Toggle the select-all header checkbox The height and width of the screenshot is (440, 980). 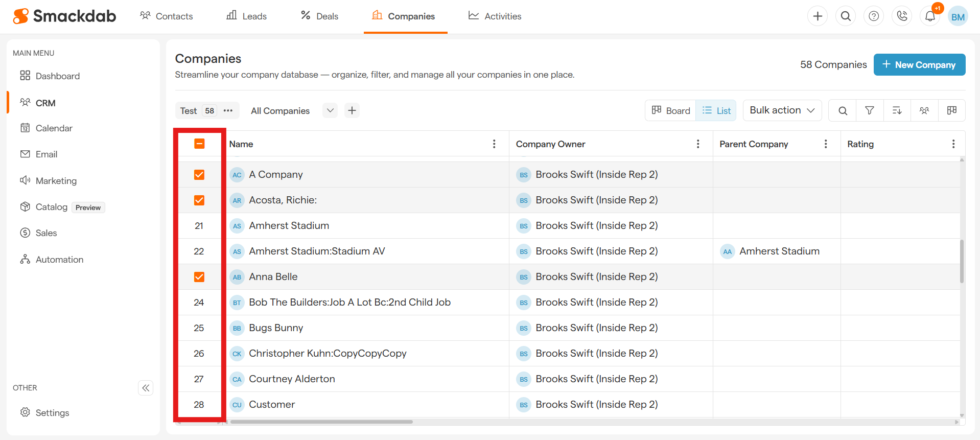tap(199, 144)
